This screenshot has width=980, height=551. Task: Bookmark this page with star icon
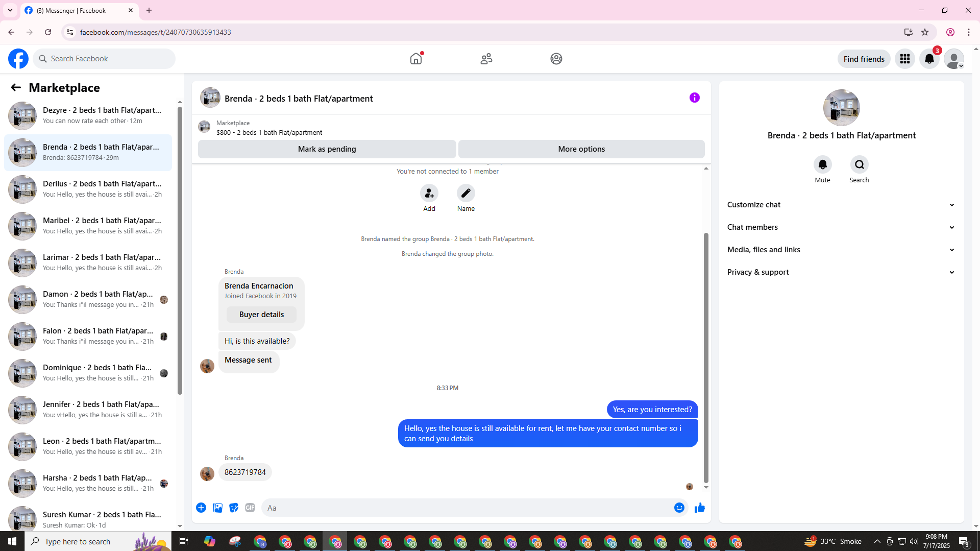click(x=925, y=32)
